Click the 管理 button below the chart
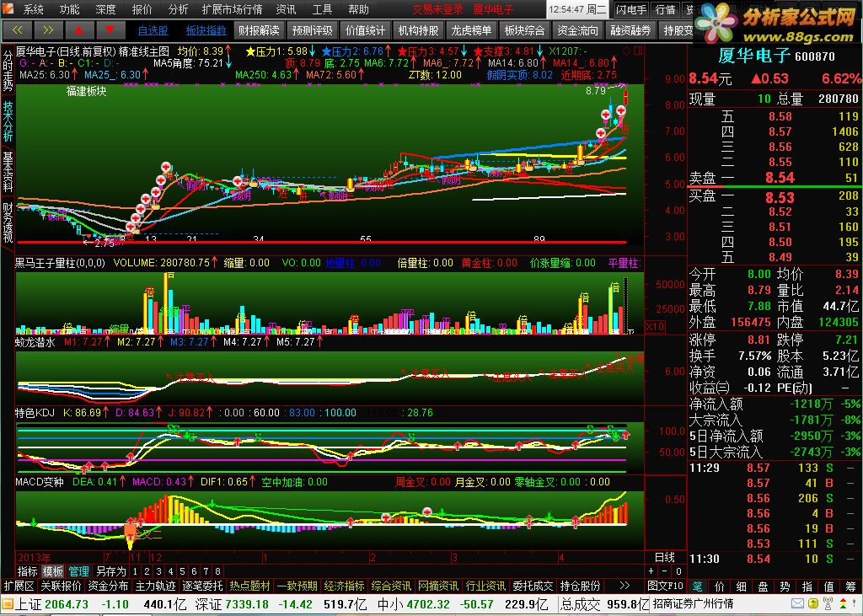This screenshot has height=616, width=863. click(78, 571)
